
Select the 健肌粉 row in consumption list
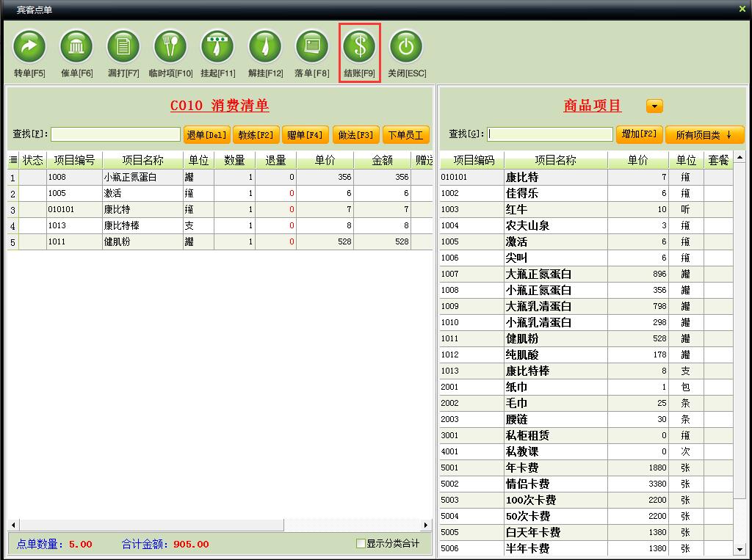point(220,241)
